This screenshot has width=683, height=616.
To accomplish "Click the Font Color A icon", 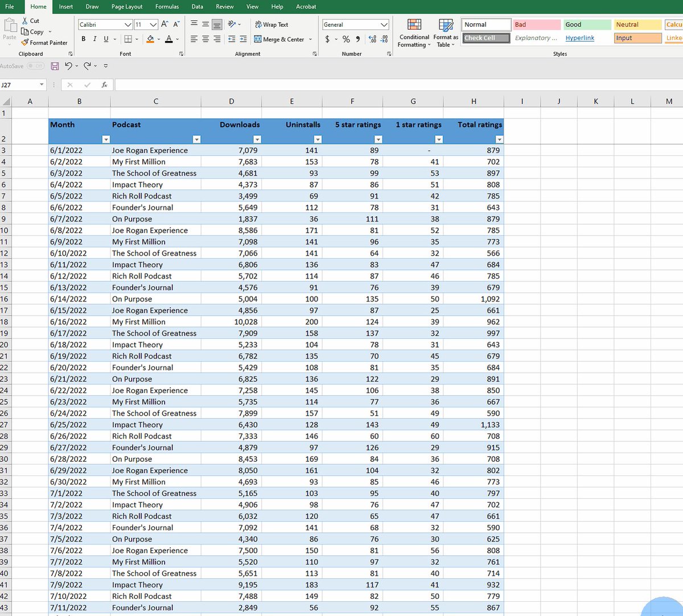I will 169,39.
